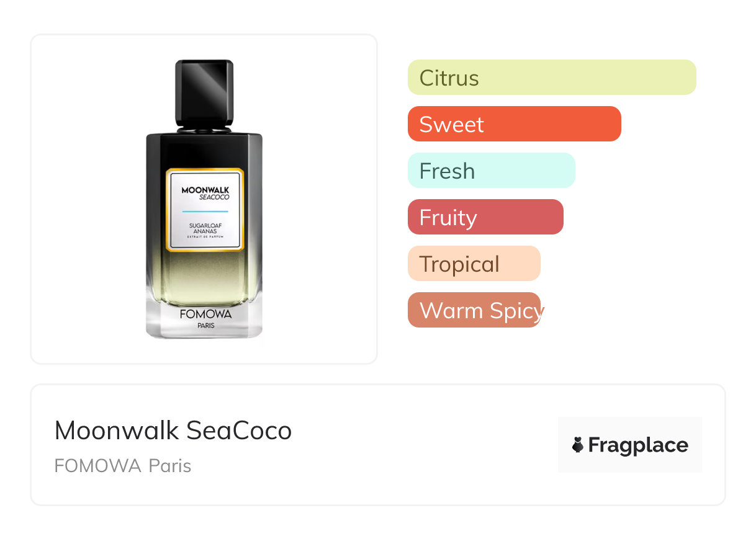Image resolution: width=756 pixels, height=536 pixels.
Task: Select the red Sweet accord bar
Action: click(515, 124)
